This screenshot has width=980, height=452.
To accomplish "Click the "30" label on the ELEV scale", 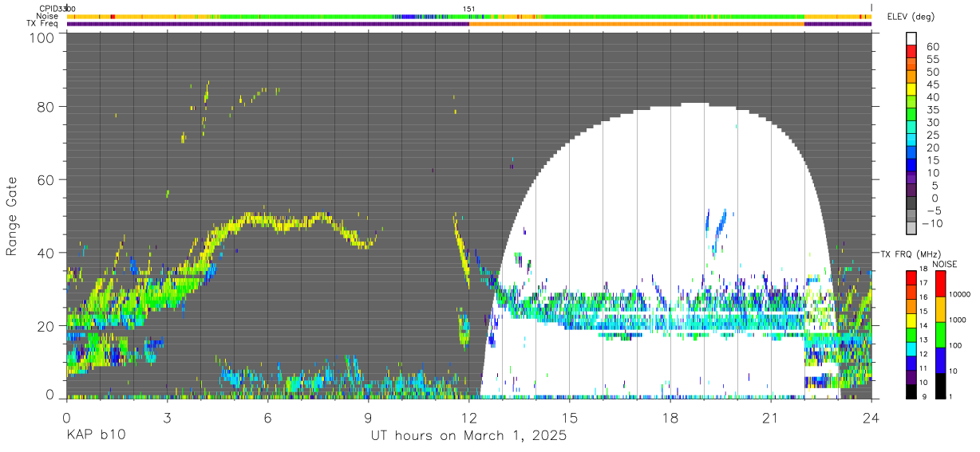I will [x=932, y=122].
